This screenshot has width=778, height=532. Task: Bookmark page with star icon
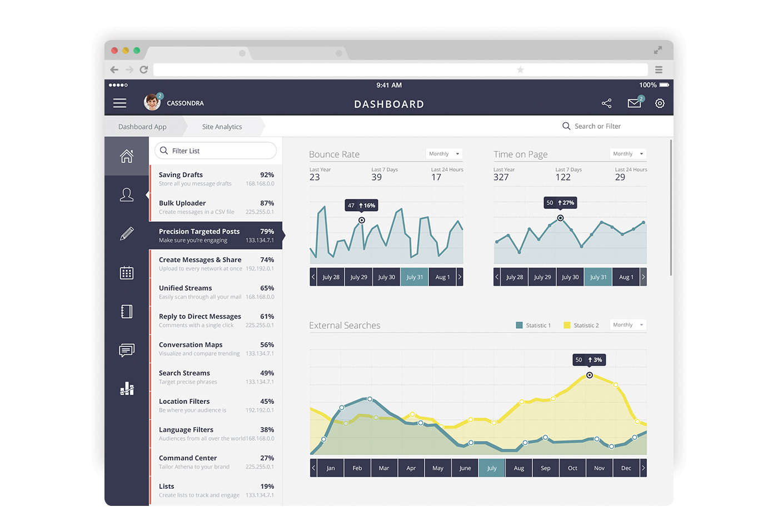(520, 69)
